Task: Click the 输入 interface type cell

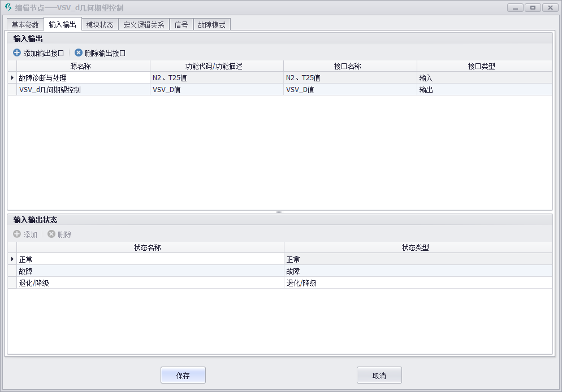Action: (485, 78)
